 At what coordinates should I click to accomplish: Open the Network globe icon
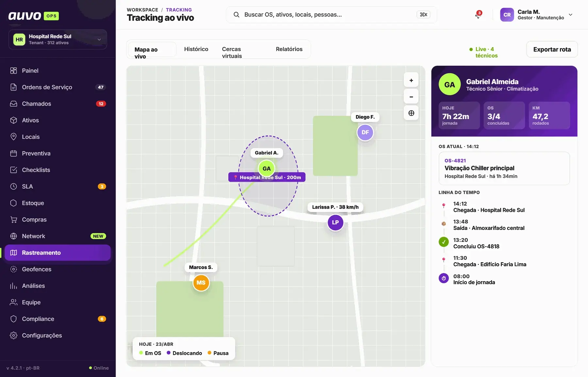[x=13, y=236]
